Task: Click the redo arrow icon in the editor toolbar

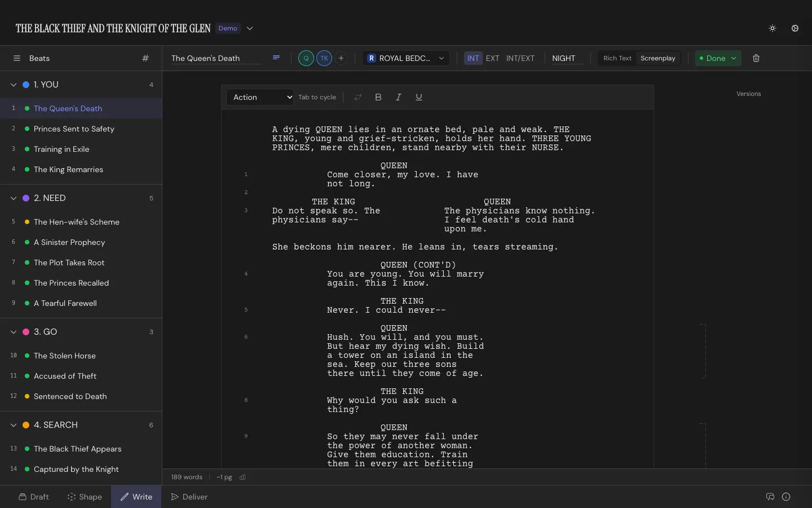Action: [358, 97]
